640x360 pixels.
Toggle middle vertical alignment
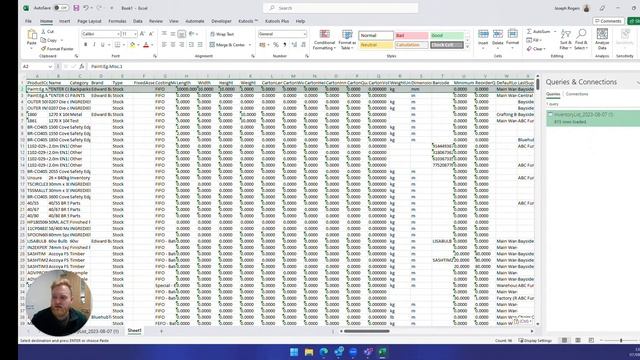point(173,34)
